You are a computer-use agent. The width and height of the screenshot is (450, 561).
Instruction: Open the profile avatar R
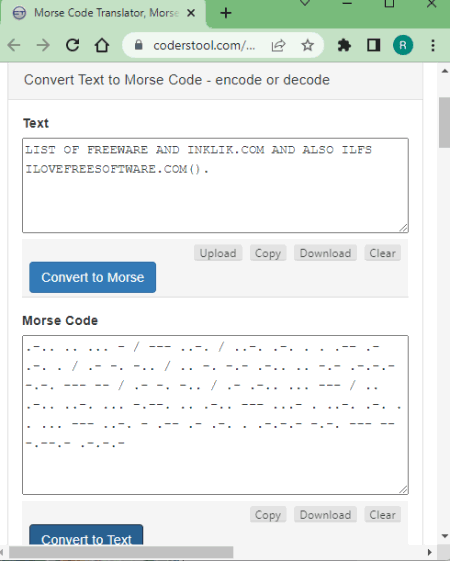pos(403,45)
